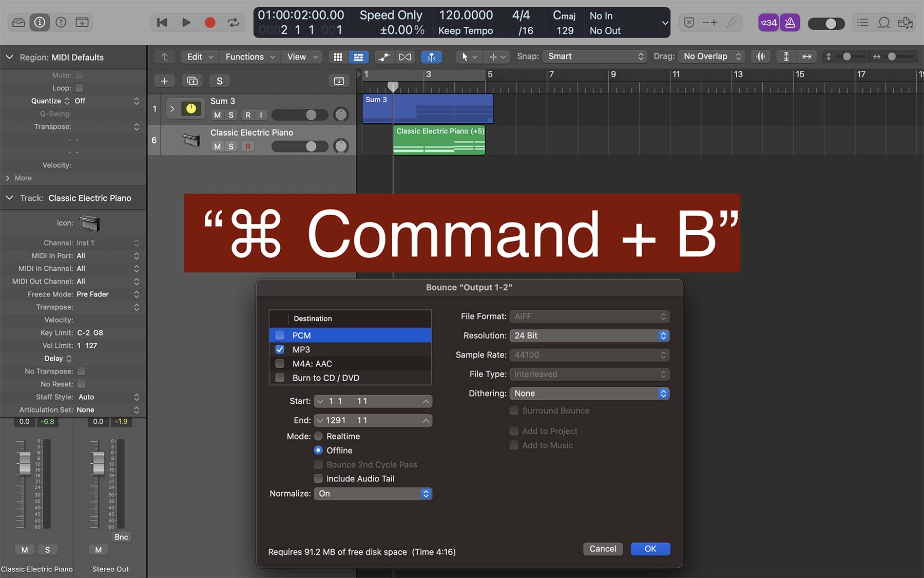Switch to grid view icon in tracks toolbar

click(x=338, y=57)
